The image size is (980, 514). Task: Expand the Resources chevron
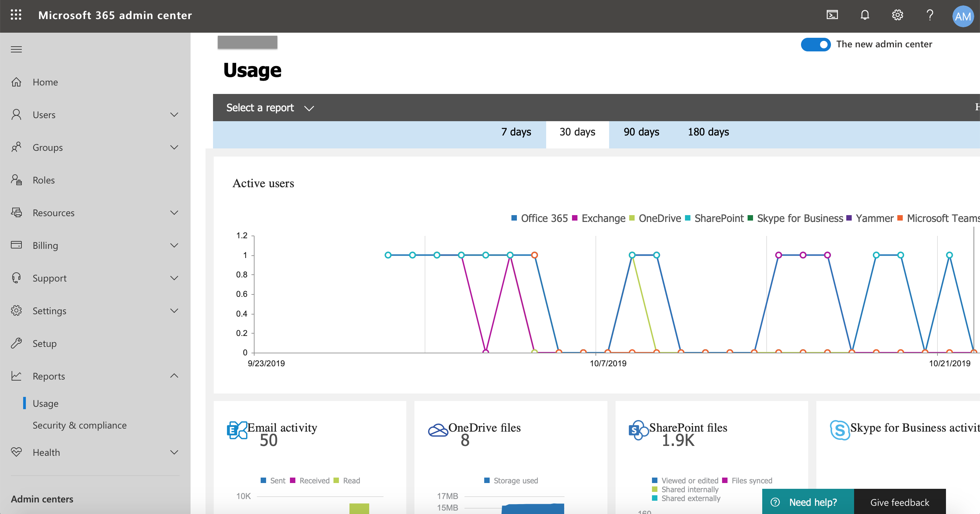pyautogui.click(x=174, y=213)
